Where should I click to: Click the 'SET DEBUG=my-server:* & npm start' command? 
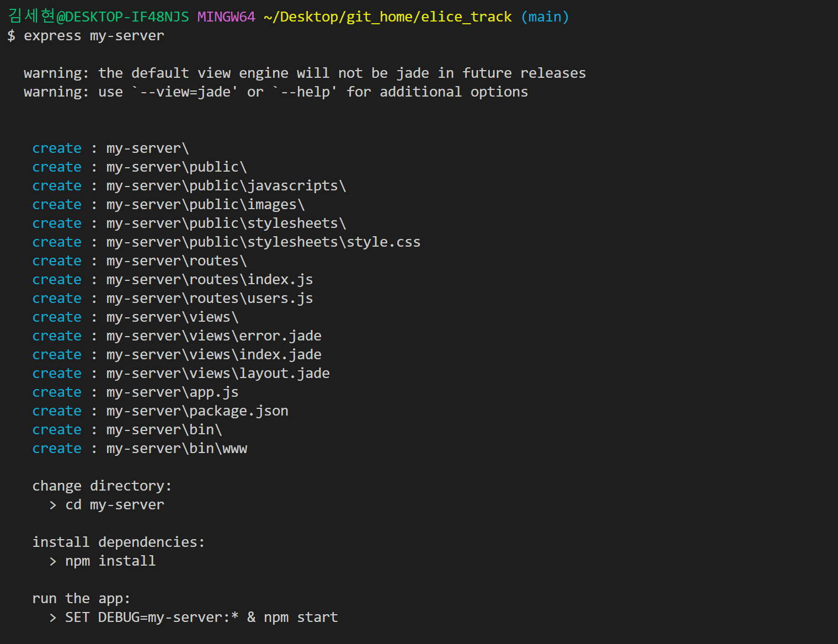click(201, 618)
